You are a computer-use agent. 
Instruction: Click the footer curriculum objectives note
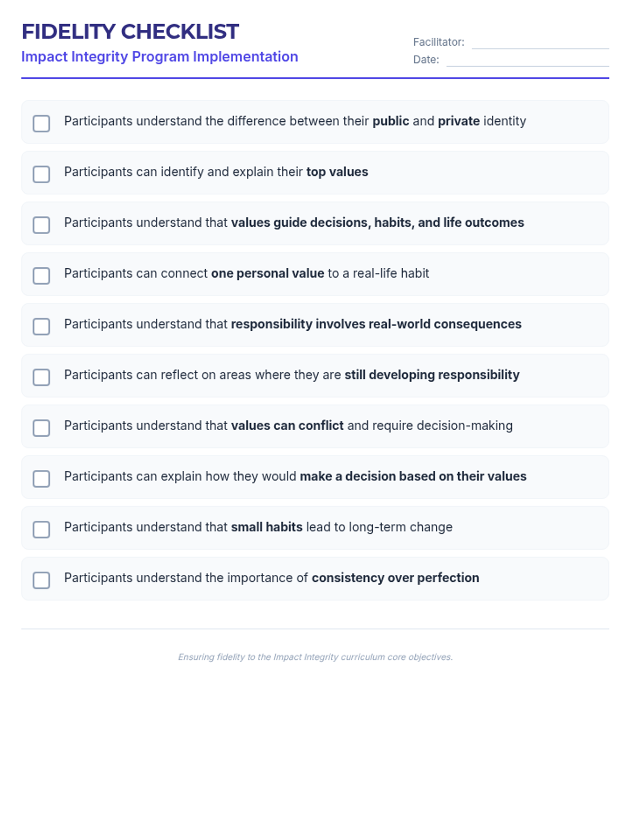click(x=315, y=657)
